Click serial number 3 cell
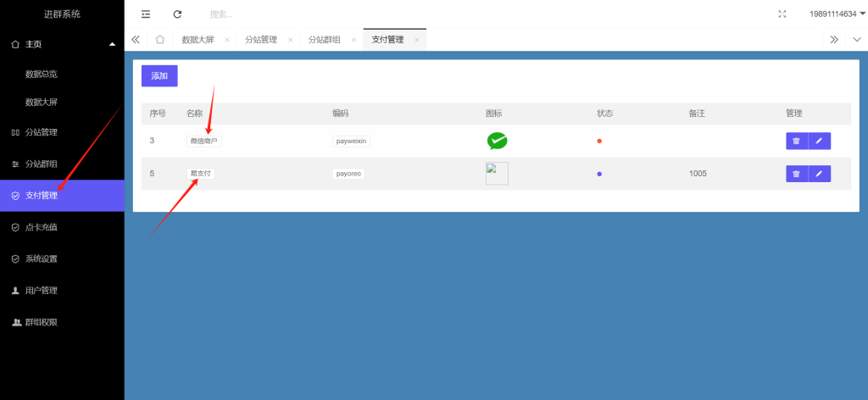Image resolution: width=868 pixels, height=400 pixels. coord(153,141)
